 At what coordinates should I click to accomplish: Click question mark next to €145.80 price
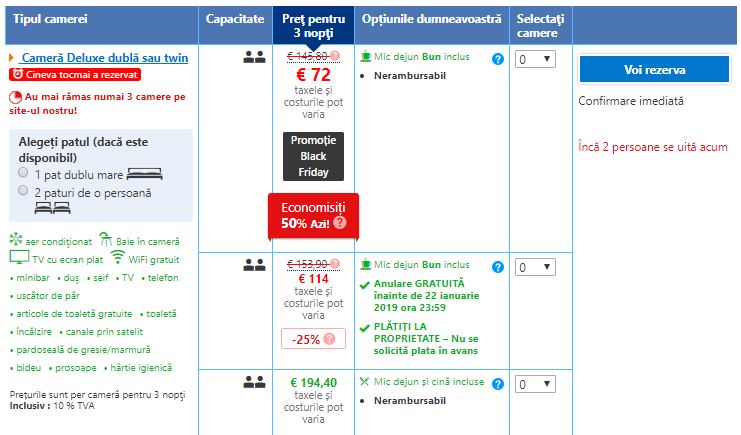335,56
